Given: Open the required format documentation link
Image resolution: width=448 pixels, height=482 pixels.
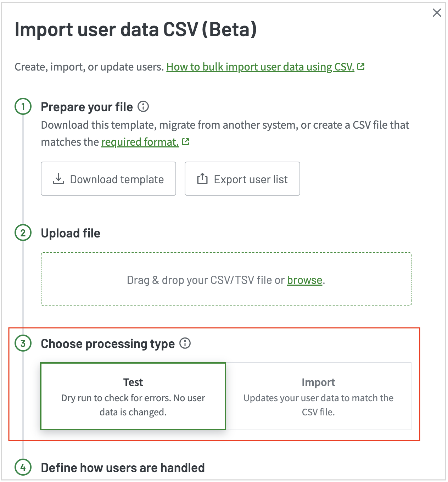Looking at the screenshot, I should click(140, 142).
